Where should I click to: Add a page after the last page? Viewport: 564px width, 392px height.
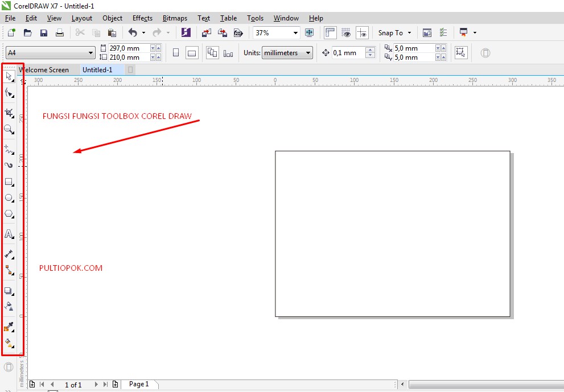(x=115, y=385)
